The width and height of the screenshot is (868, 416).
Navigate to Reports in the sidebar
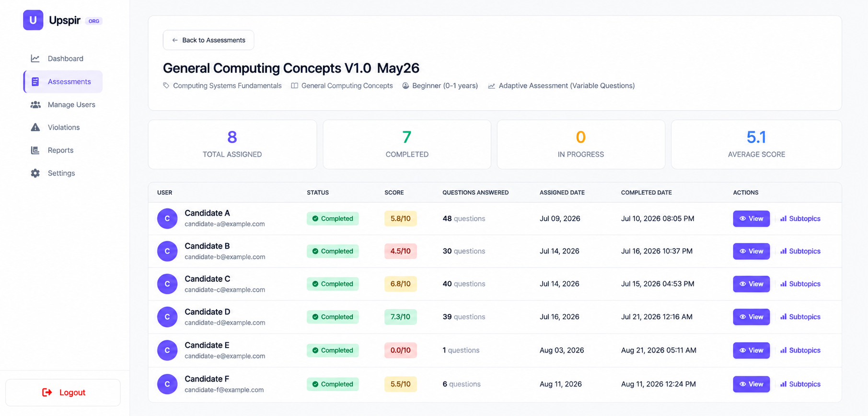pos(63,150)
